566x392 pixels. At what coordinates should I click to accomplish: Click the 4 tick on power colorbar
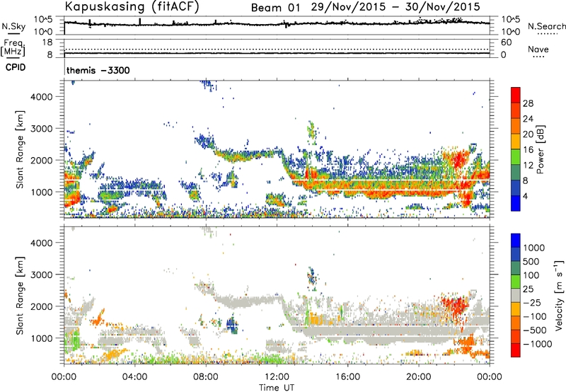coord(525,196)
